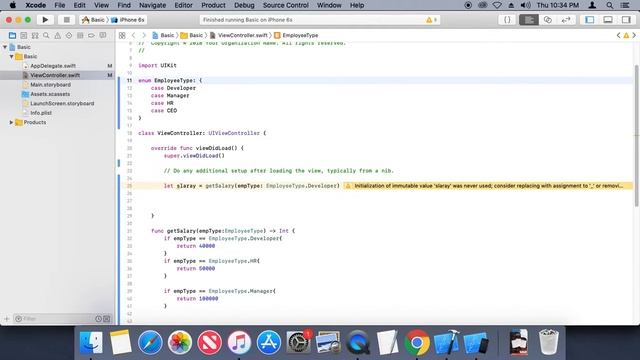640x360 pixels.
Task: Choose the Basic scheme in toolbar
Action: click(93, 20)
